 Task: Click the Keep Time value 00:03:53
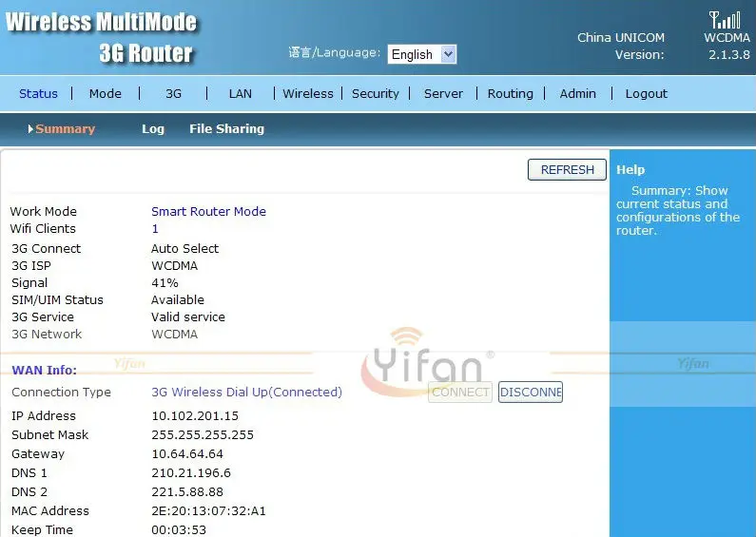point(179,529)
